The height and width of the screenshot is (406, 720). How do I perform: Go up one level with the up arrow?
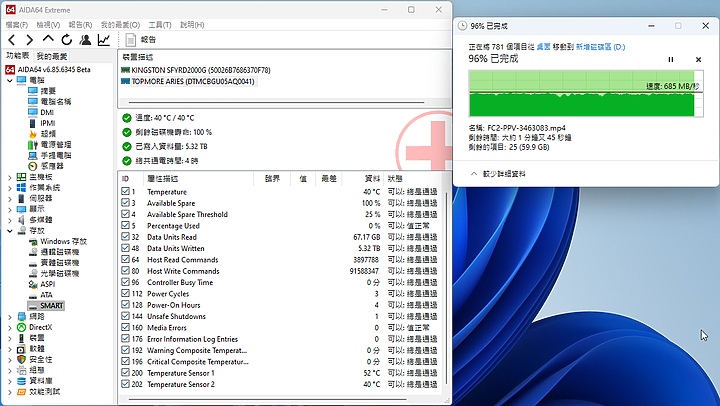[x=48, y=39]
